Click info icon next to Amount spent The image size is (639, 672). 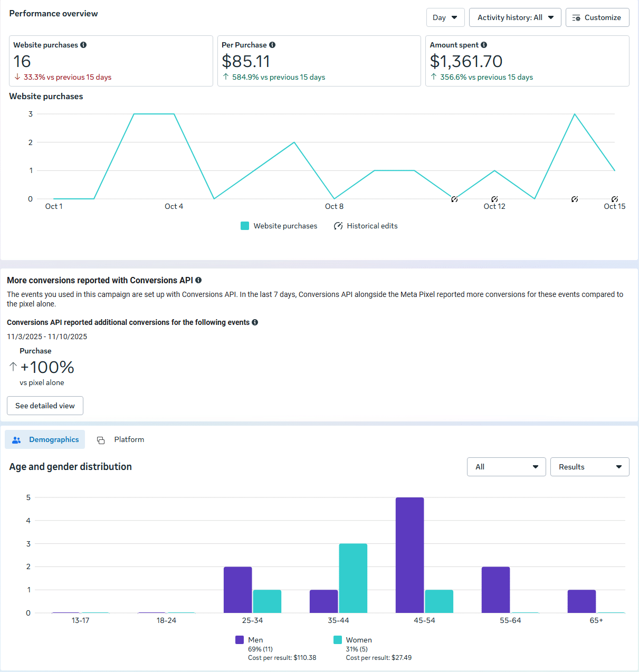(x=484, y=45)
